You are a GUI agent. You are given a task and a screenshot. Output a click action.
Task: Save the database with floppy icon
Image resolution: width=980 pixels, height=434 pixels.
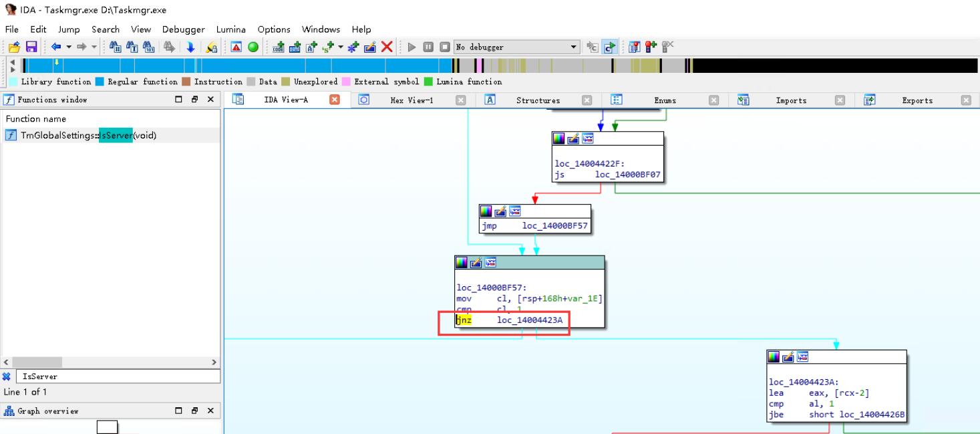pos(31,47)
